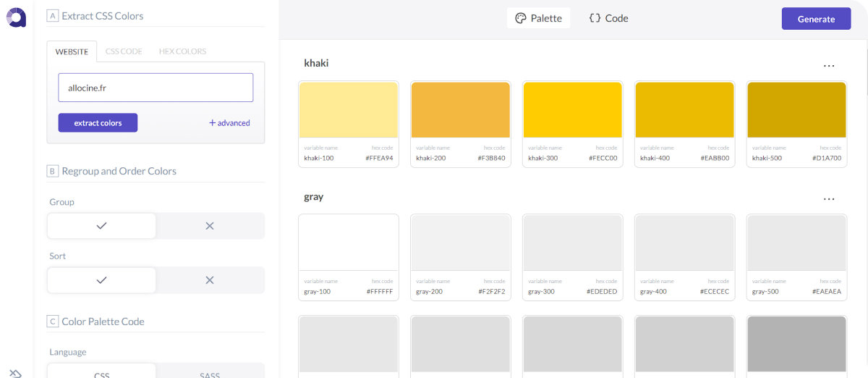The height and width of the screenshot is (378, 868).
Task: Click the gray-400 variable name
Action: [654, 292]
